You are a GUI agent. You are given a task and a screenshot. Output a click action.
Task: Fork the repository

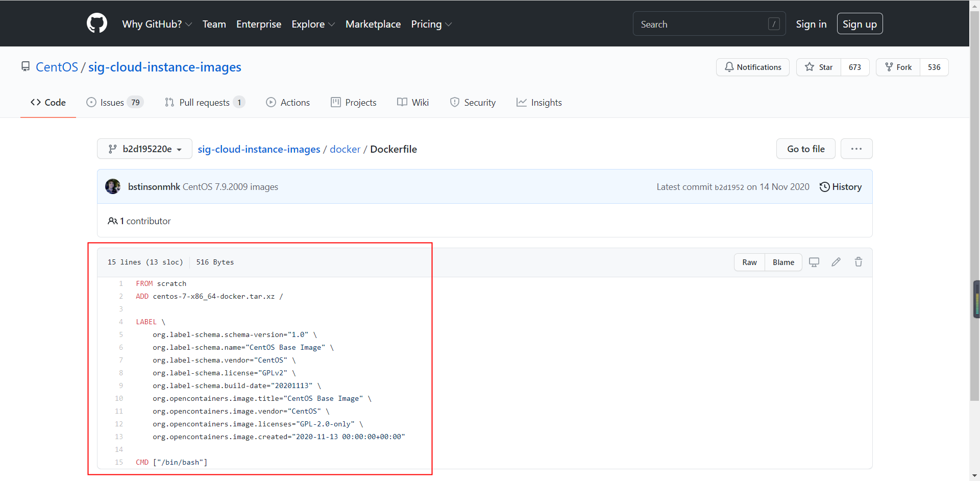click(x=898, y=67)
